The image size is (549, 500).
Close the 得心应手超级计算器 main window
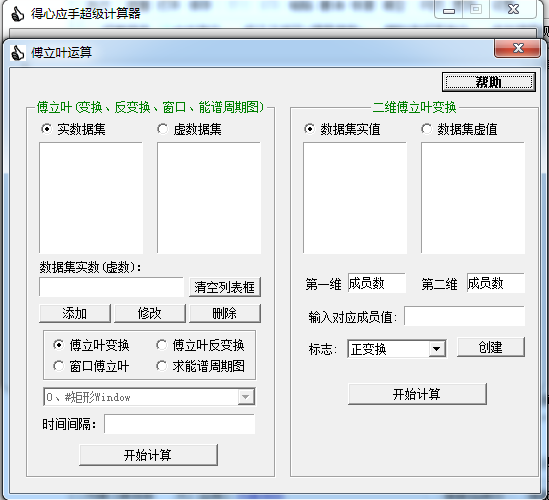point(513,9)
